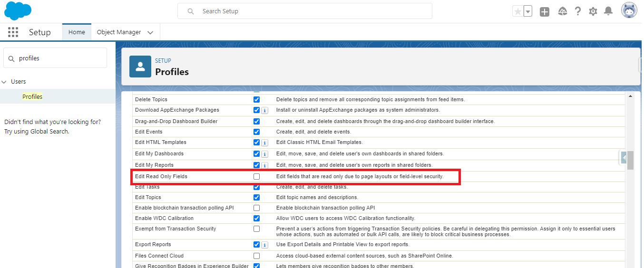This screenshot has height=268, width=644.
Task: Click the Edit Read Only Fields label
Action: (x=161, y=176)
